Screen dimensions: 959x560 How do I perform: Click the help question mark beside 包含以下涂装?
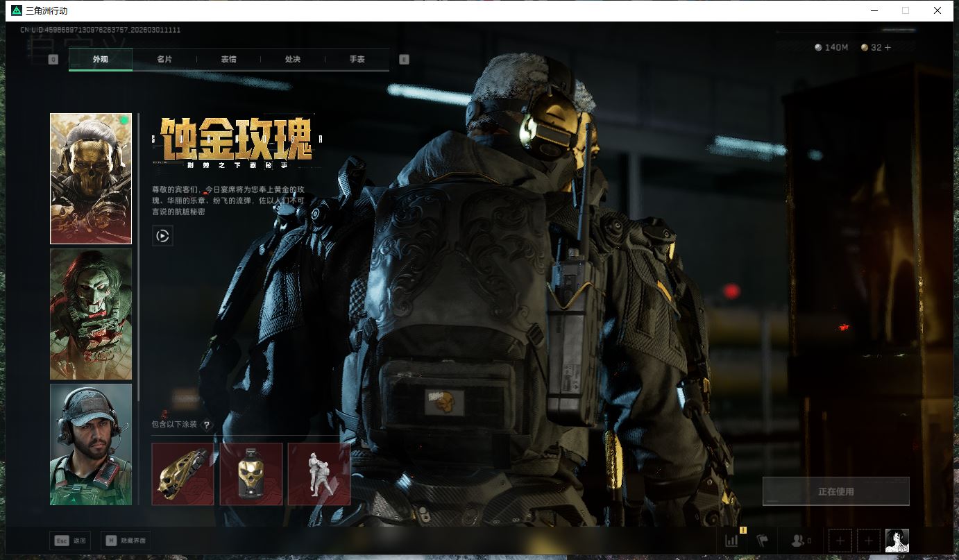tap(206, 425)
